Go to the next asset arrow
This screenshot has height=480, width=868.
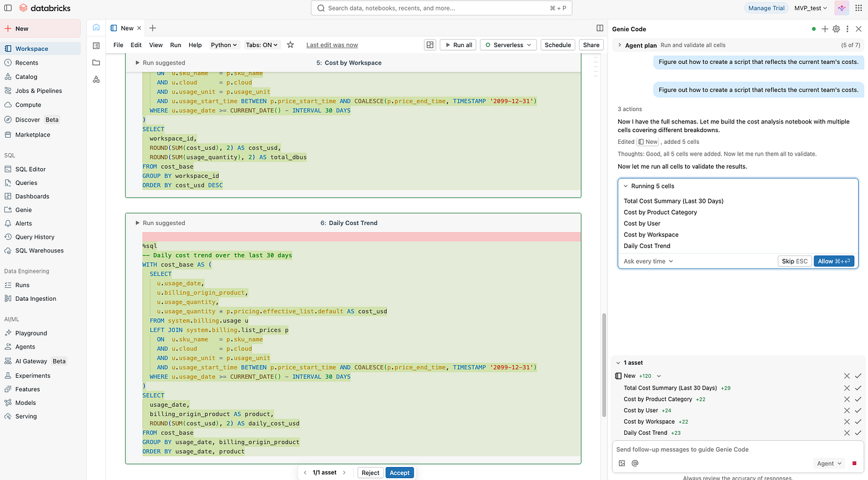pos(344,473)
